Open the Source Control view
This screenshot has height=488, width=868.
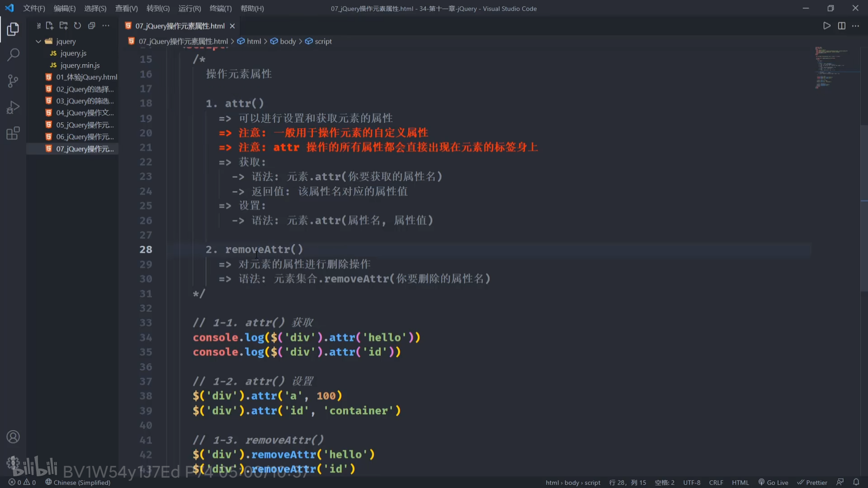tap(13, 81)
